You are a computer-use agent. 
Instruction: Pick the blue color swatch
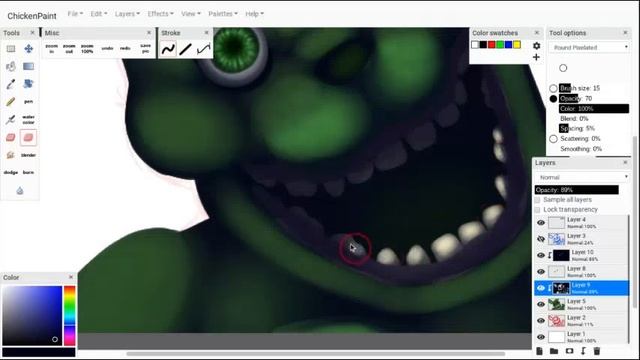click(x=508, y=44)
